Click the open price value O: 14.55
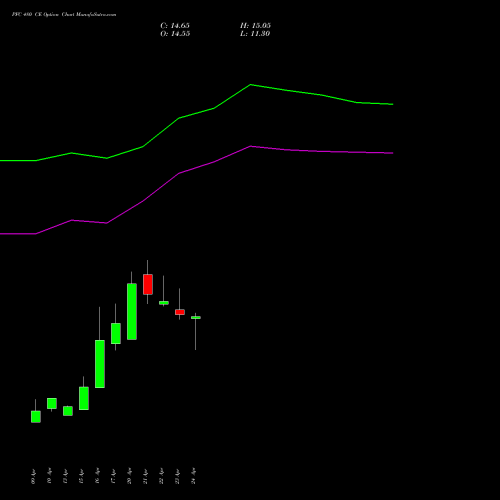500x500 pixels. pos(175,34)
